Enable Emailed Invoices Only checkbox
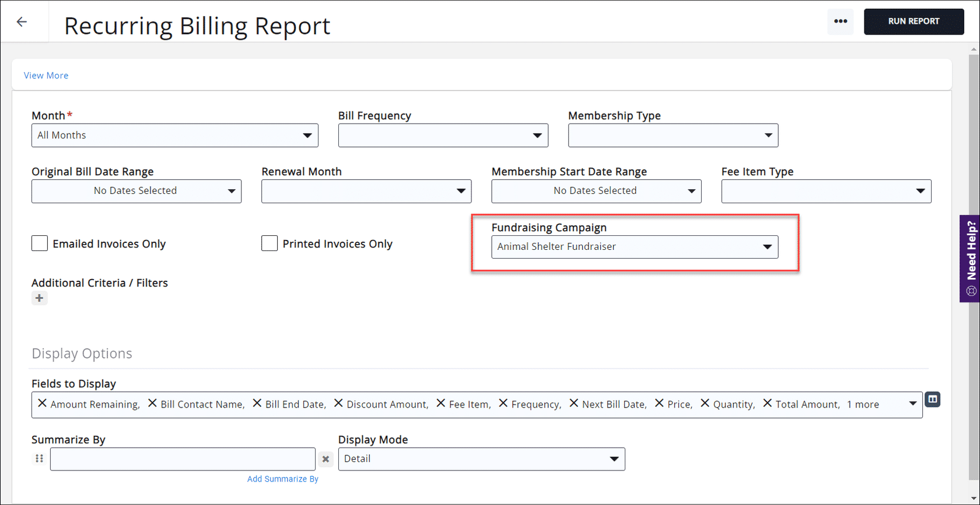Viewport: 980px width, 505px height. 40,243
